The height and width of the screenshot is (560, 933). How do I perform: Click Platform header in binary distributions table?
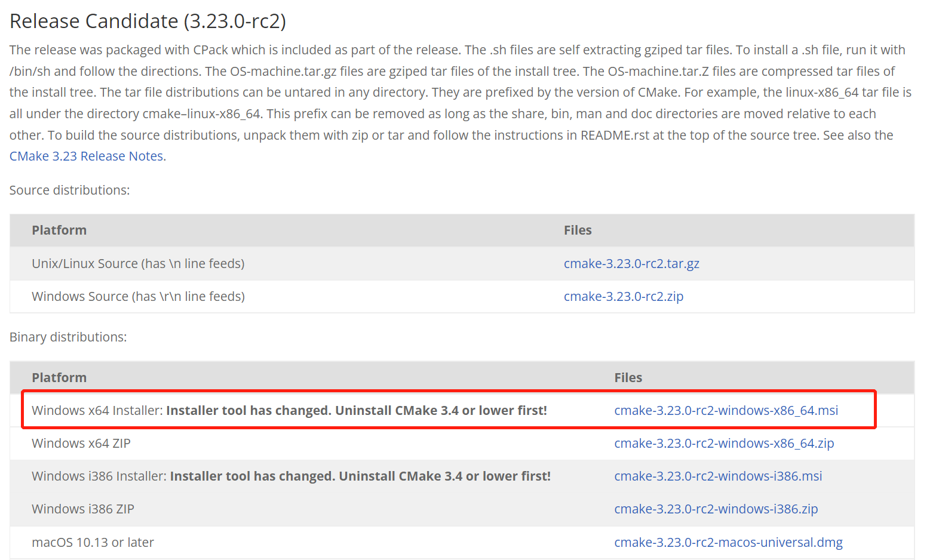point(59,378)
